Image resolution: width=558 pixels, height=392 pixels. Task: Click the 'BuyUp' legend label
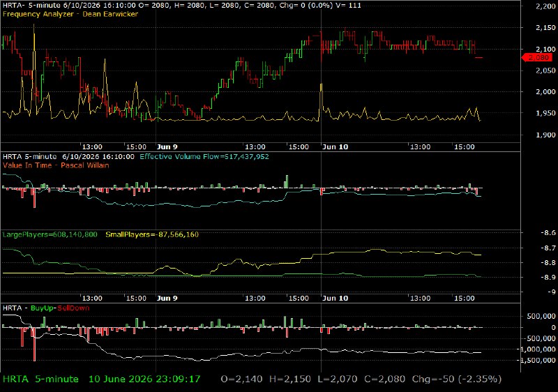(x=42, y=308)
